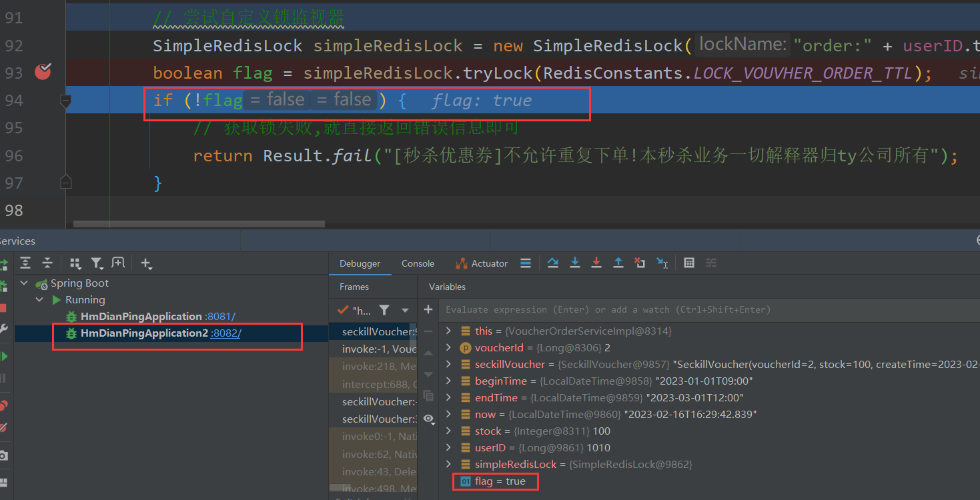Switch to the Console tab
This screenshot has width=980, height=500.
pyautogui.click(x=418, y=263)
